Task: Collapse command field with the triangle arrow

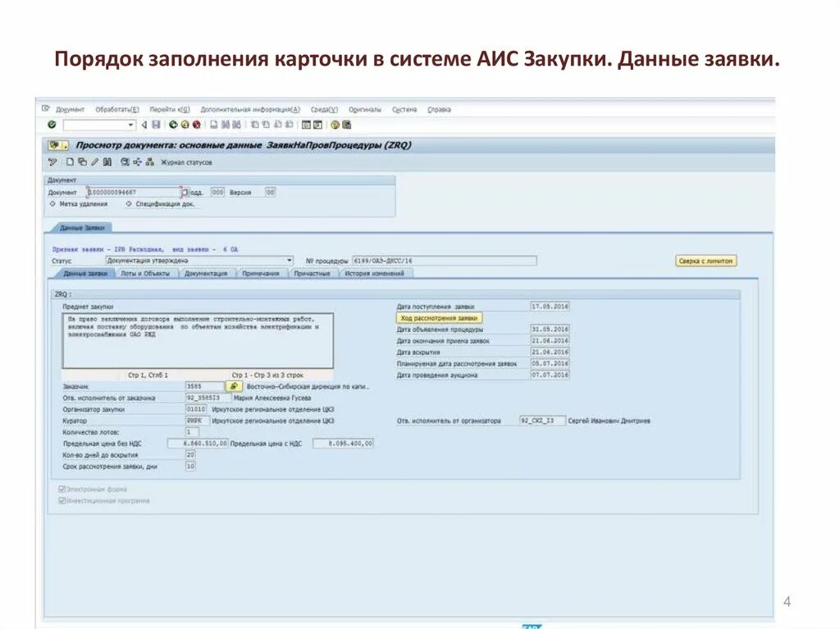Action: pyautogui.click(x=144, y=125)
